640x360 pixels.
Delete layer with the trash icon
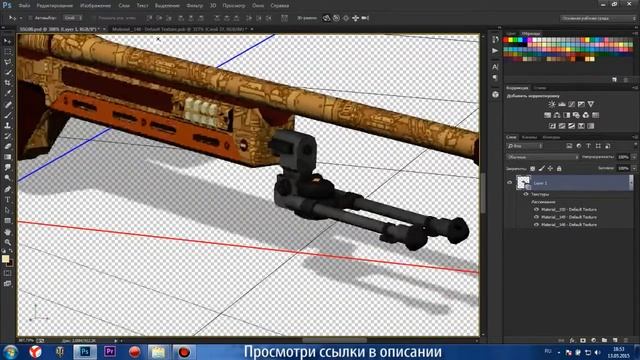tap(626, 340)
